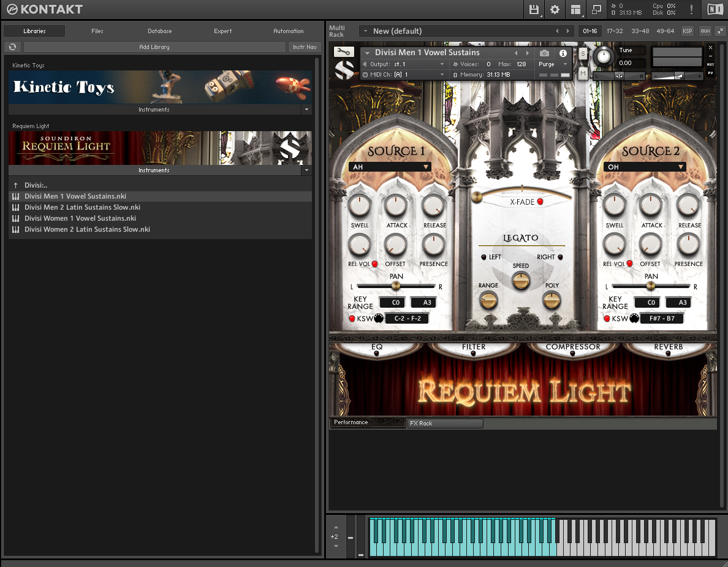
Task: Open snapshot view with camera icon
Action: (545, 53)
